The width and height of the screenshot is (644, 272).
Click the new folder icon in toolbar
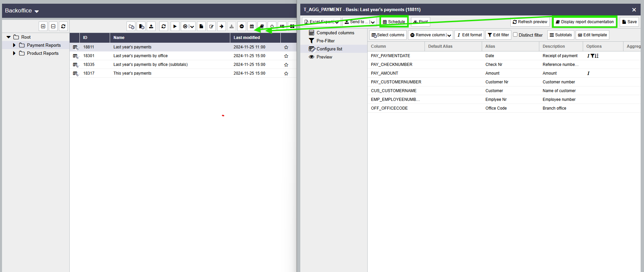[131, 26]
